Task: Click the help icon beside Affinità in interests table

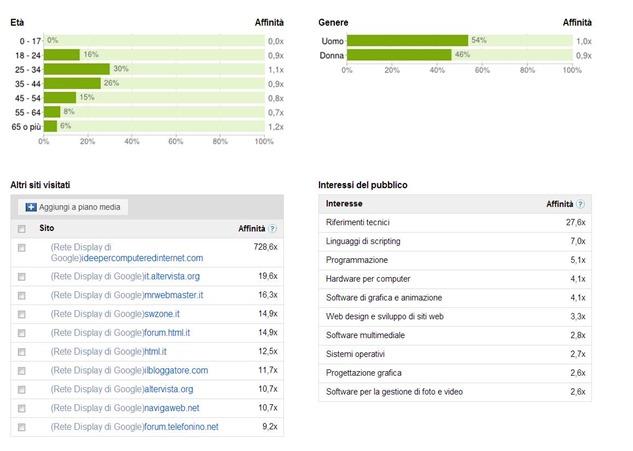Action: click(x=581, y=204)
